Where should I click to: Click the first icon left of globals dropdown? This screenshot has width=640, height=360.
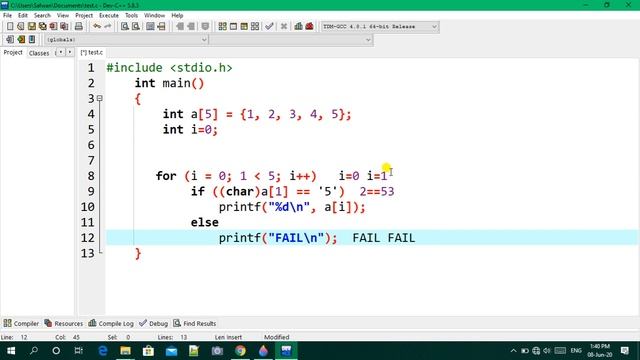pyautogui.click(x=10, y=40)
